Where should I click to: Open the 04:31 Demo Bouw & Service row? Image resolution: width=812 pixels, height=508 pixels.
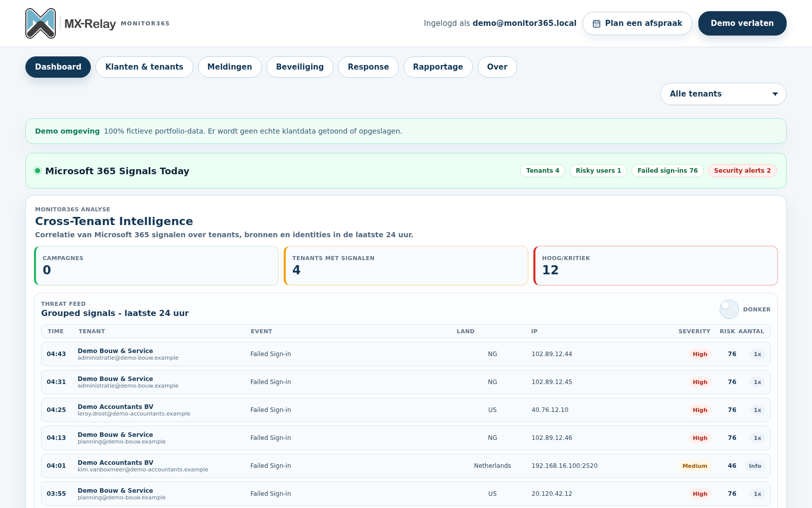[406, 382]
